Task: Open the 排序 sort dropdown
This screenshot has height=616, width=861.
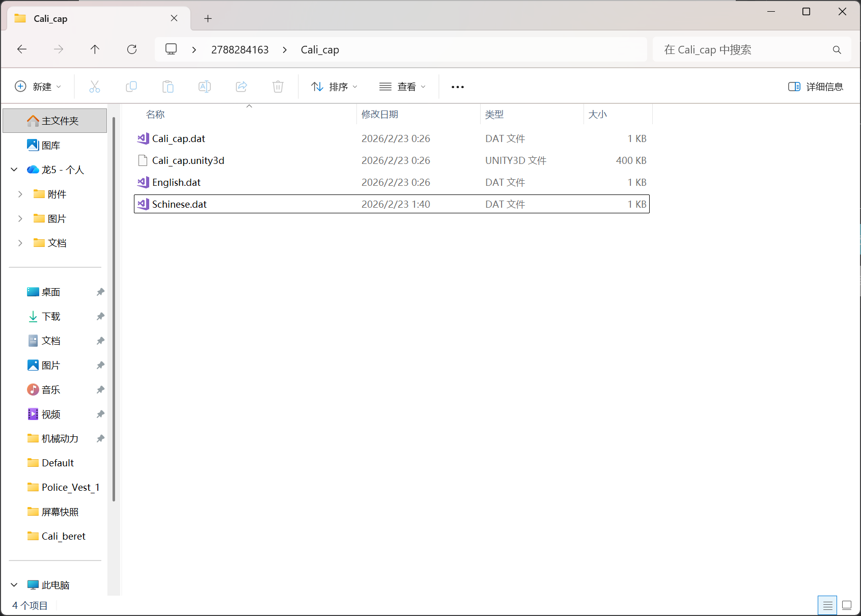Action: click(x=335, y=87)
